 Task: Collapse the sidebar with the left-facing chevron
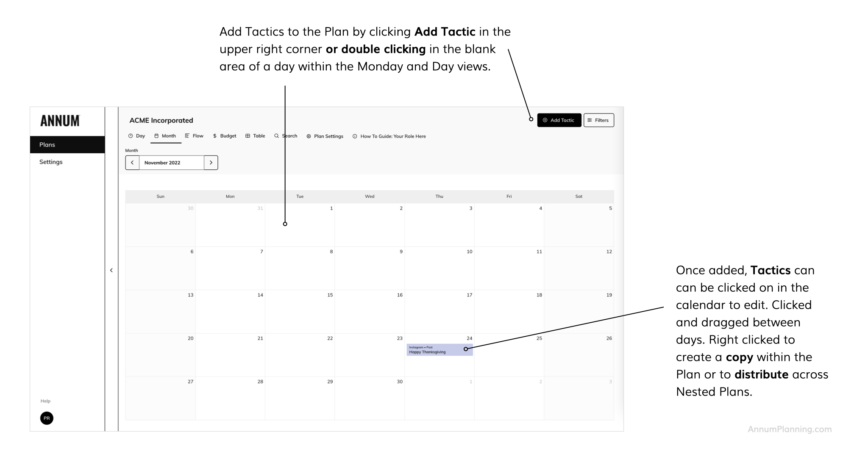coord(111,270)
